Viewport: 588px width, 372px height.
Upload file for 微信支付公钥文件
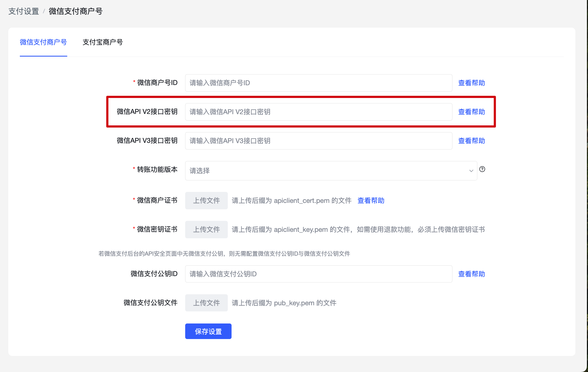point(206,303)
